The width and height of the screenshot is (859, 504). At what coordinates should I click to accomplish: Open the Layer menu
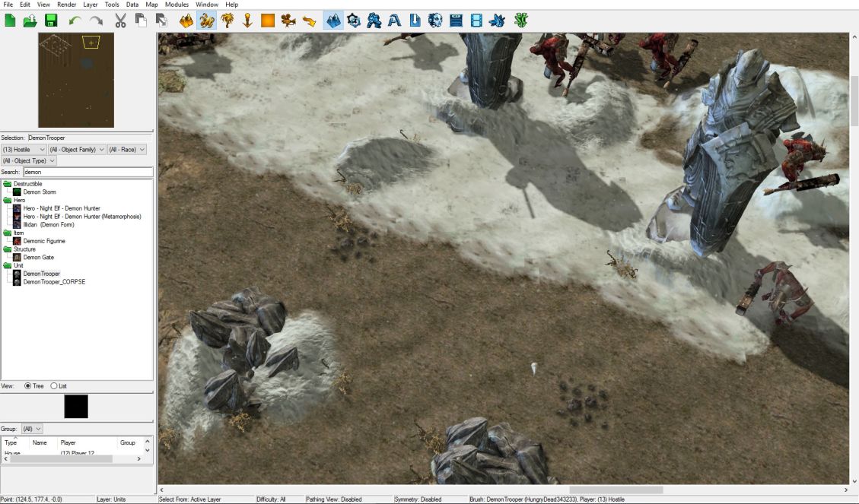(x=91, y=5)
